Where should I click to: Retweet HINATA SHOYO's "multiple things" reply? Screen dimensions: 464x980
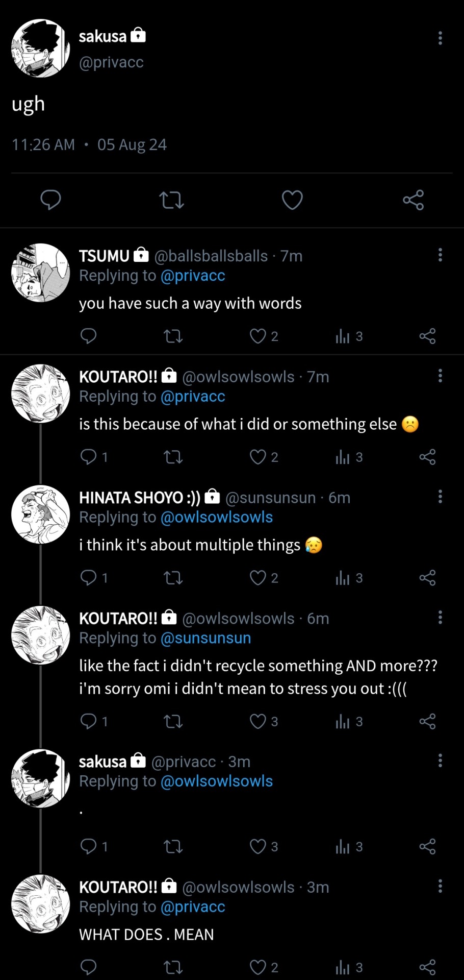(173, 578)
